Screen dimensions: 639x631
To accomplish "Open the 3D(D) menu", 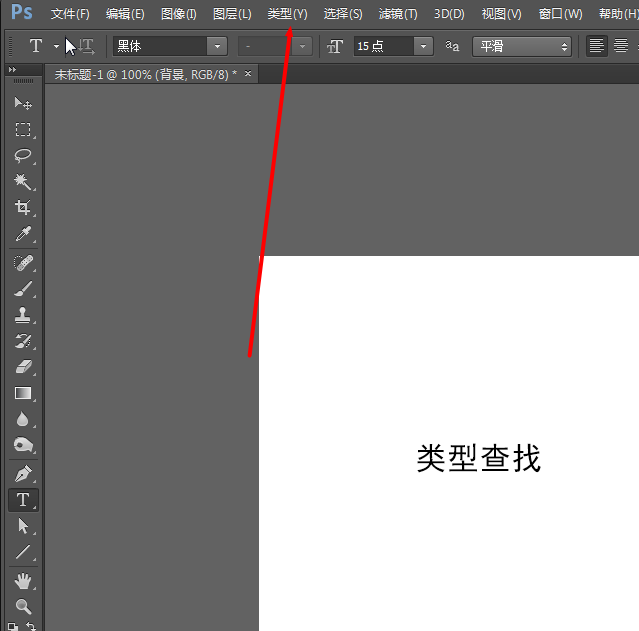I will coord(449,14).
